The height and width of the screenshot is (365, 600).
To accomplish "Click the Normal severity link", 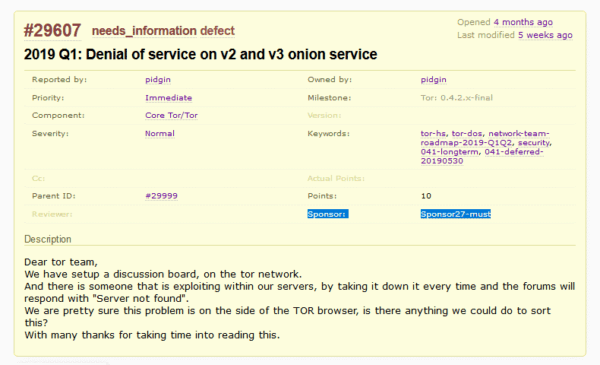I will tap(160, 134).
